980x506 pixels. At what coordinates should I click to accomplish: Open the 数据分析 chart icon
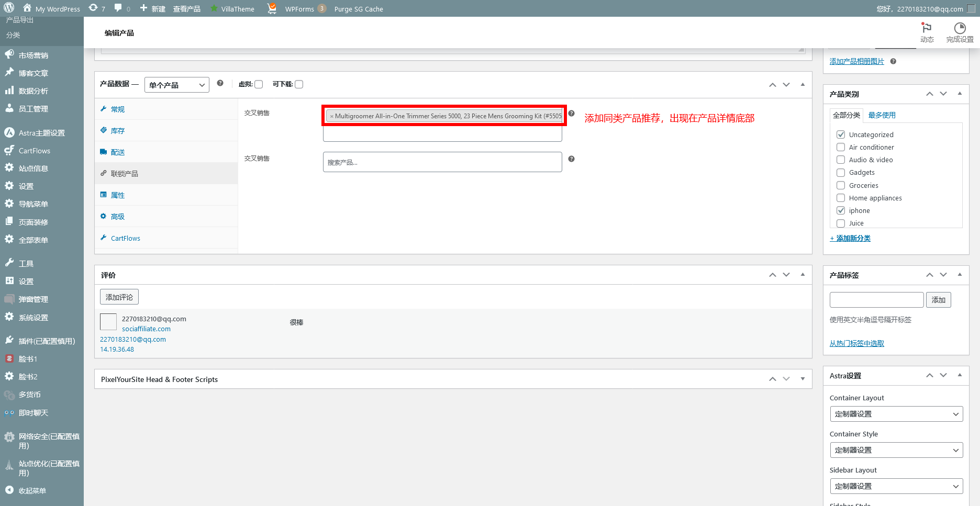(9, 91)
